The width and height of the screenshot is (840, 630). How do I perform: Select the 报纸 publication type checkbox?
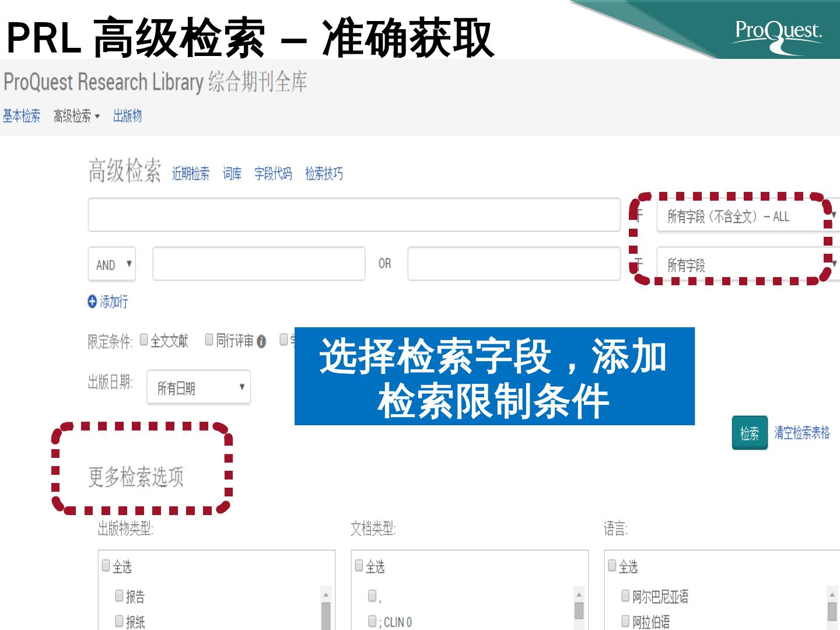[120, 620]
